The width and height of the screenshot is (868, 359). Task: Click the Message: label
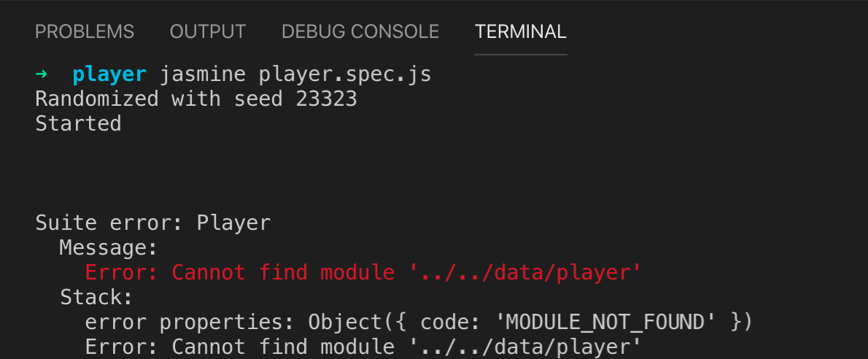click(109, 247)
